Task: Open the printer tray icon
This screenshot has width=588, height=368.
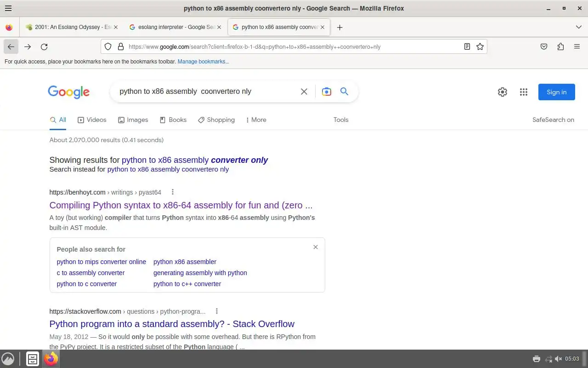Action: (536, 359)
